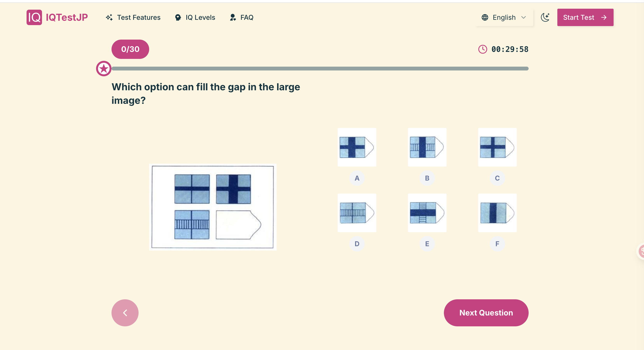
Task: Toggle dark mode moon icon
Action: pos(545,17)
